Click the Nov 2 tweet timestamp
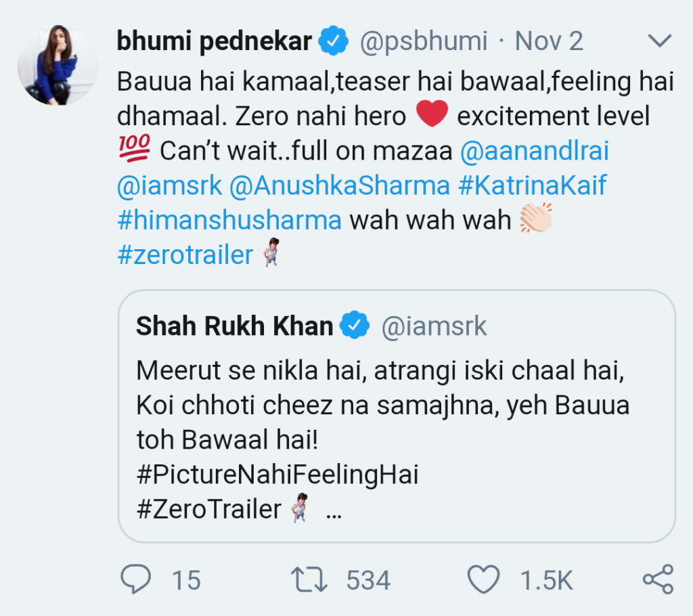The height and width of the screenshot is (616, 693). point(549,42)
